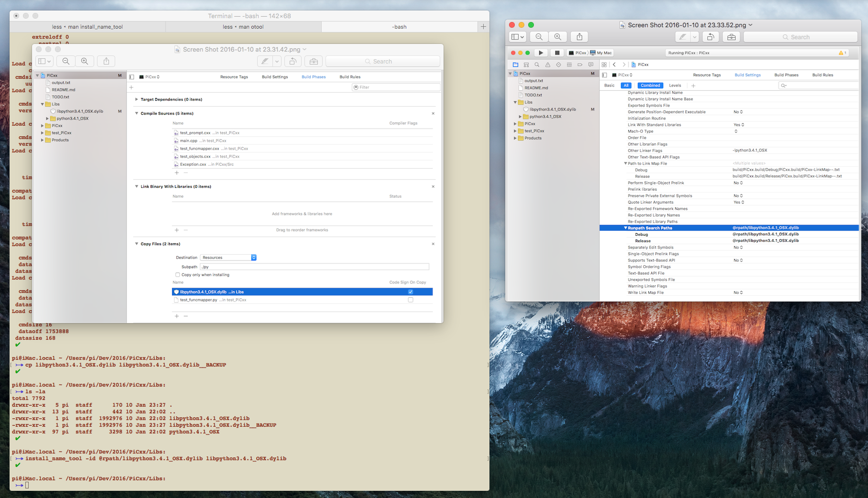Click the Filter field in the Build Phases view

click(x=396, y=87)
